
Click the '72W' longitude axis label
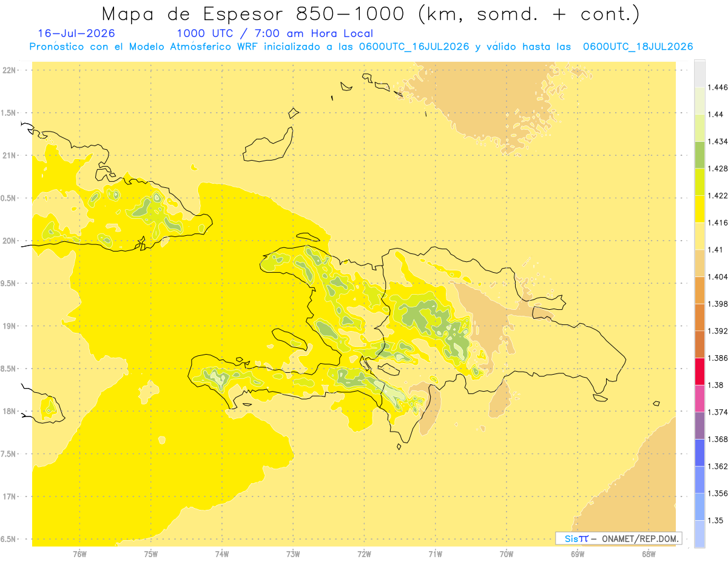pos(364,554)
